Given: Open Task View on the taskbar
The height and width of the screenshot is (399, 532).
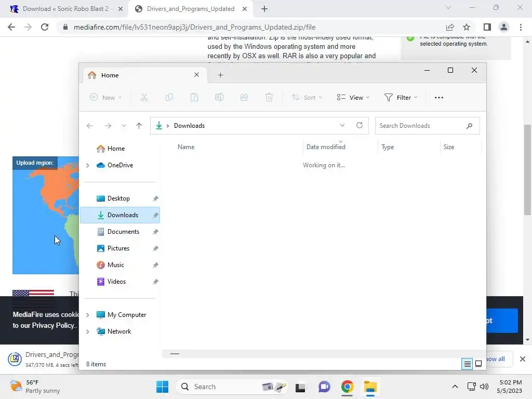Looking at the screenshot, I should point(300,387).
